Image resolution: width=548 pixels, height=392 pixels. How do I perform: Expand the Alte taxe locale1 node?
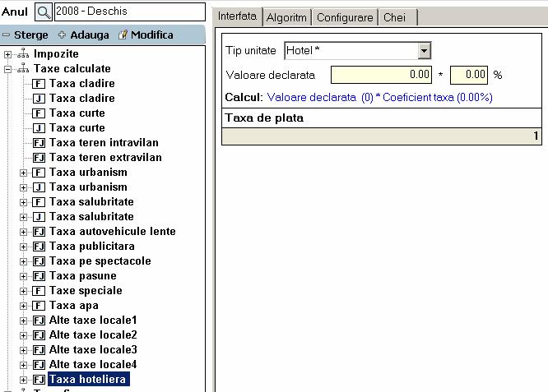(23, 321)
